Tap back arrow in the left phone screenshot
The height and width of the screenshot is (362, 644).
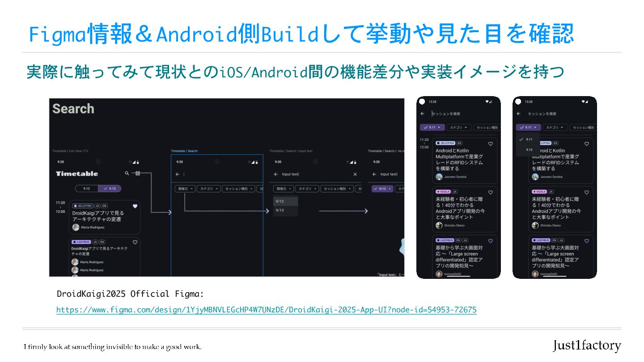pyautogui.click(x=423, y=114)
